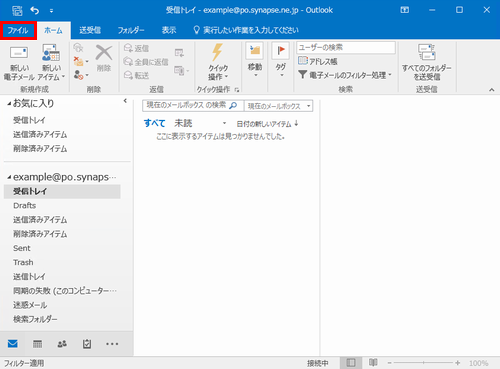The height and width of the screenshot is (369, 500).
Task: Select 受信トレイ under お気に入り
Action: click(29, 120)
